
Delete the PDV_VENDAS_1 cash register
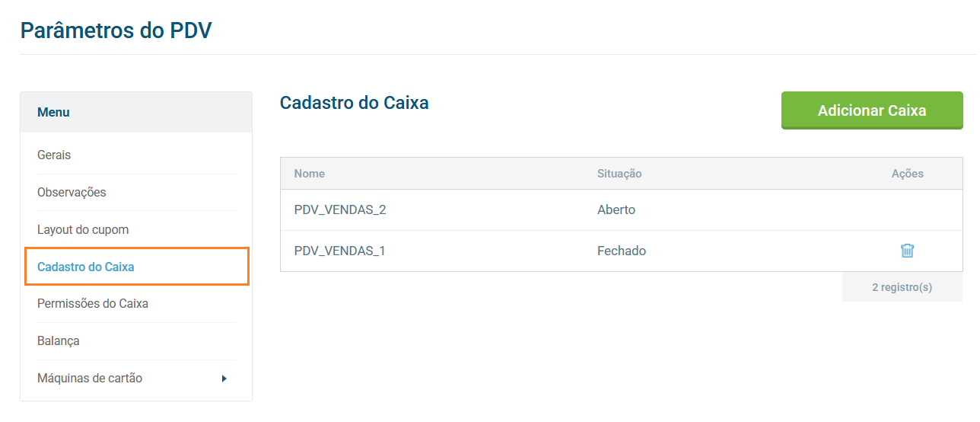[x=907, y=251]
